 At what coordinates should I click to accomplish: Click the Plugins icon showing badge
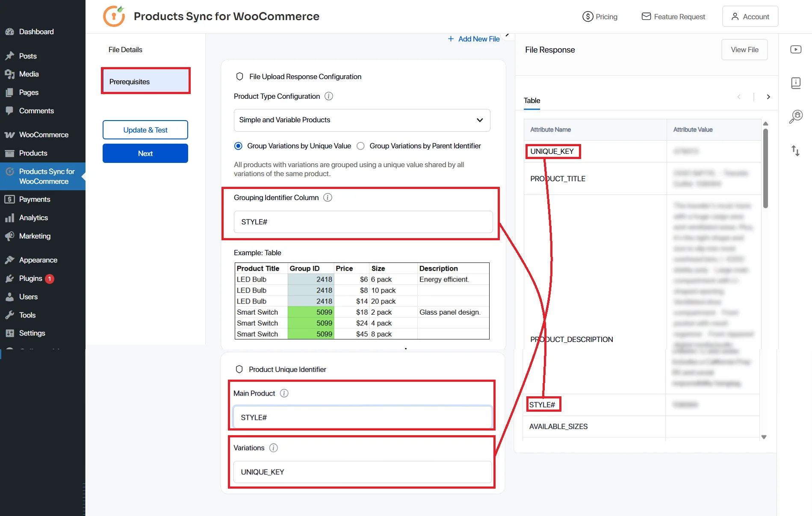[x=10, y=278]
